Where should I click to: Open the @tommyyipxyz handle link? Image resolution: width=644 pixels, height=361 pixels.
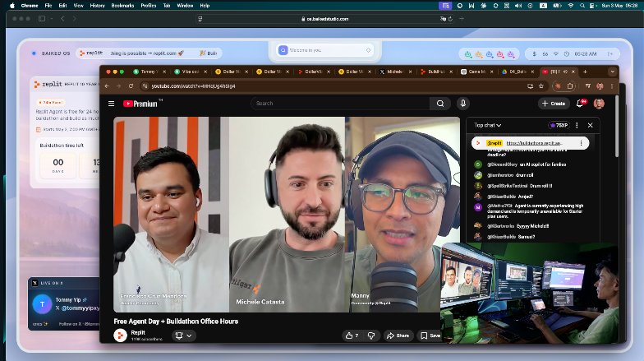tap(80, 308)
